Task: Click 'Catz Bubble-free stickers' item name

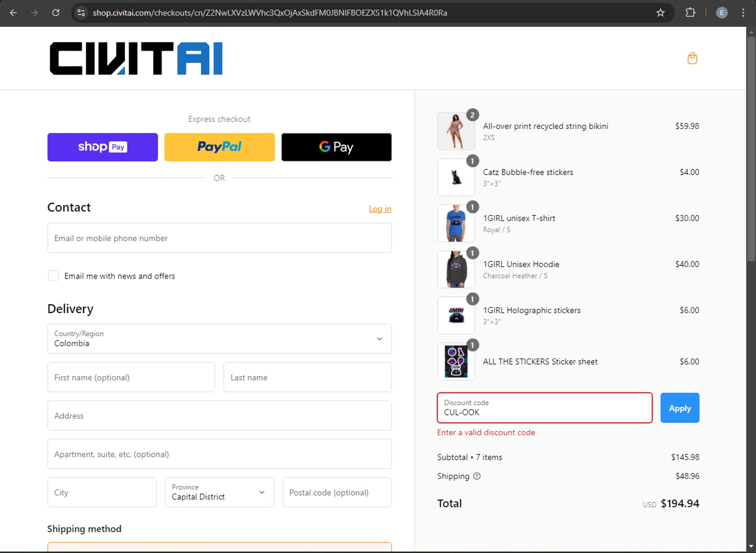Action: [528, 172]
